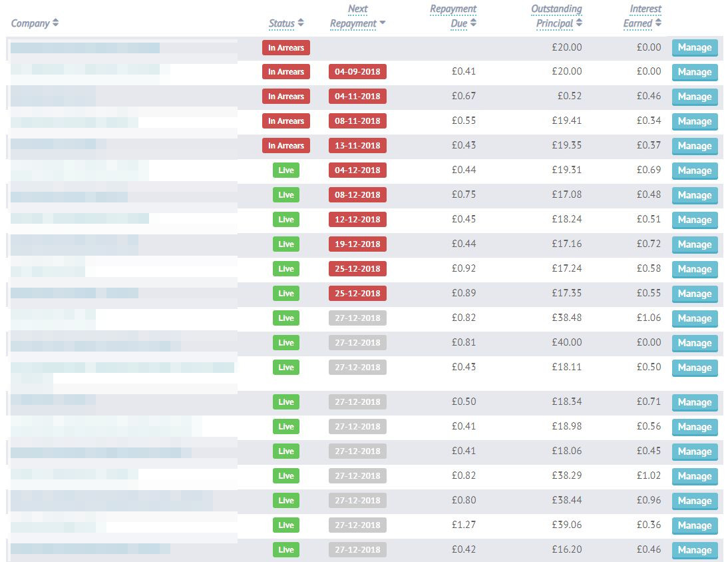Manage the loan with £16.20 outstanding principal
This screenshot has width=728, height=562.
[695, 550]
